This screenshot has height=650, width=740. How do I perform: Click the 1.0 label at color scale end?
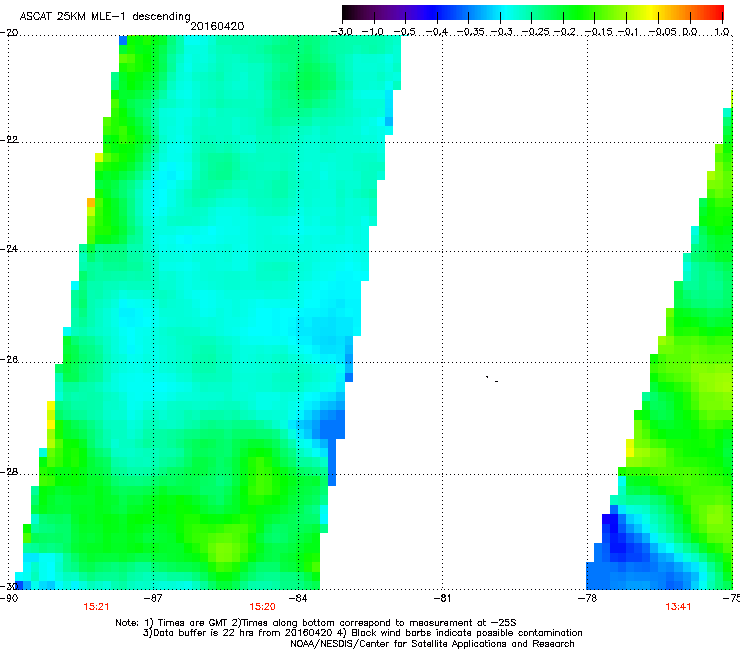tap(722, 32)
